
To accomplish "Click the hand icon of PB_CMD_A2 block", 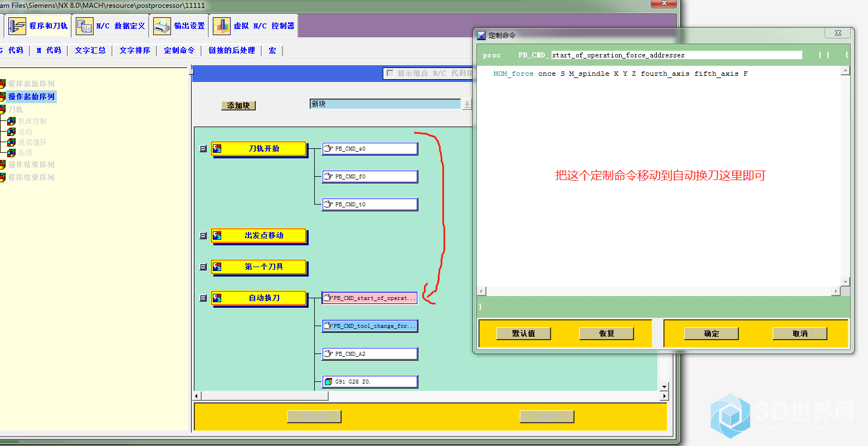I will click(329, 354).
